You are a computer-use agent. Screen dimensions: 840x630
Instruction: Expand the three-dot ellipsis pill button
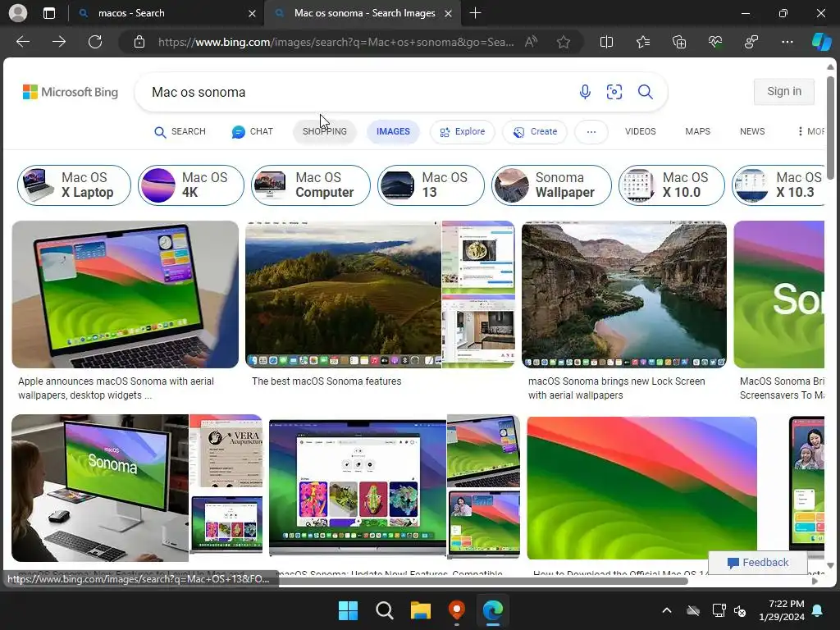pyautogui.click(x=591, y=132)
